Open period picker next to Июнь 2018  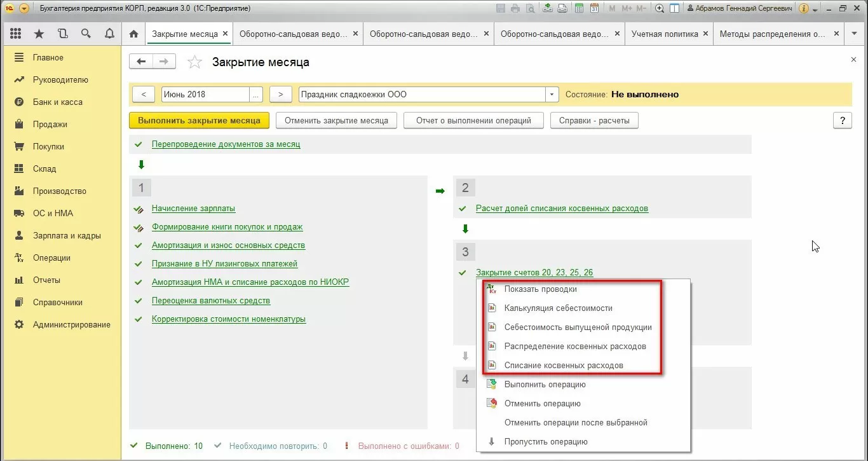[256, 95]
